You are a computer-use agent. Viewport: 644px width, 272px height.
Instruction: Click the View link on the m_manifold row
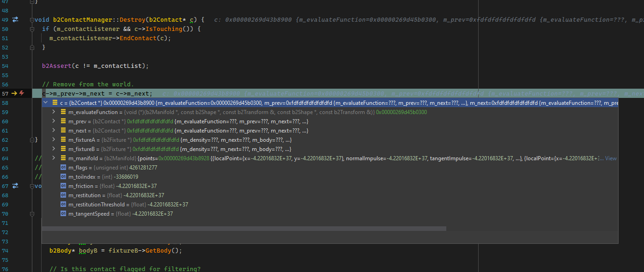pos(611,158)
